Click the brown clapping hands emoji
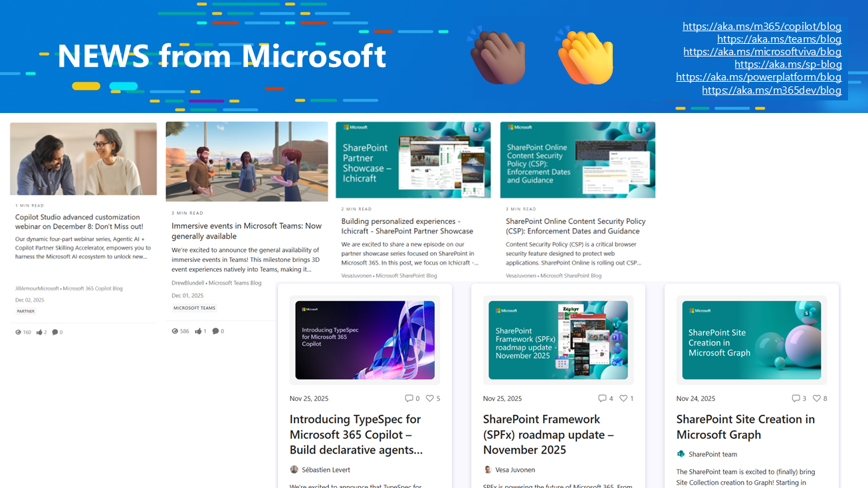 click(498, 55)
